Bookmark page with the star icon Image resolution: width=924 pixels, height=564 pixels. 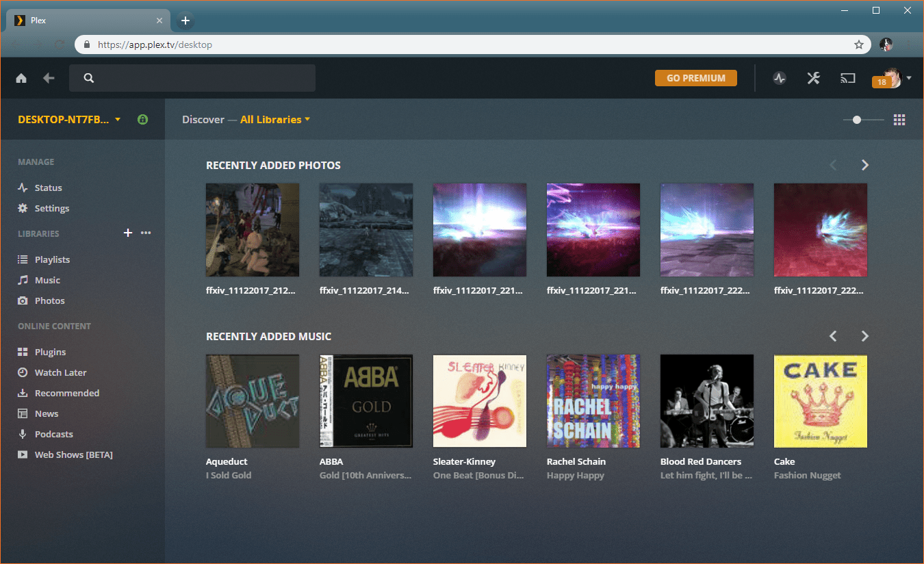pyautogui.click(x=858, y=44)
